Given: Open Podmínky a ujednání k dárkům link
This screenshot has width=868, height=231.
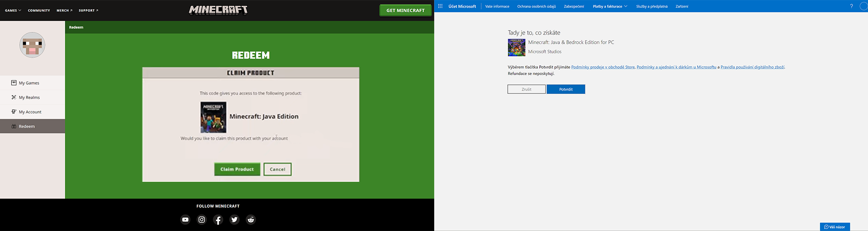Looking at the screenshot, I should 676,67.
